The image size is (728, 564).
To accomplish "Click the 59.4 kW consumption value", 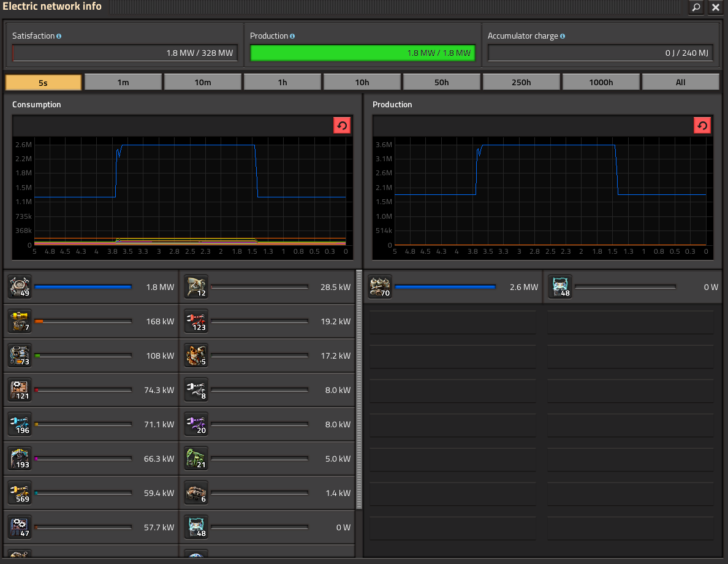I will tap(159, 493).
